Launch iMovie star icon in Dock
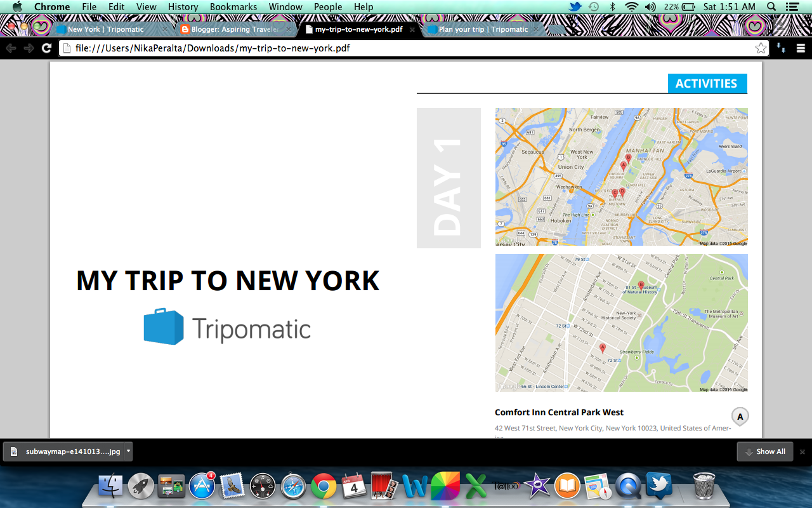The width and height of the screenshot is (812, 508). 537,486
